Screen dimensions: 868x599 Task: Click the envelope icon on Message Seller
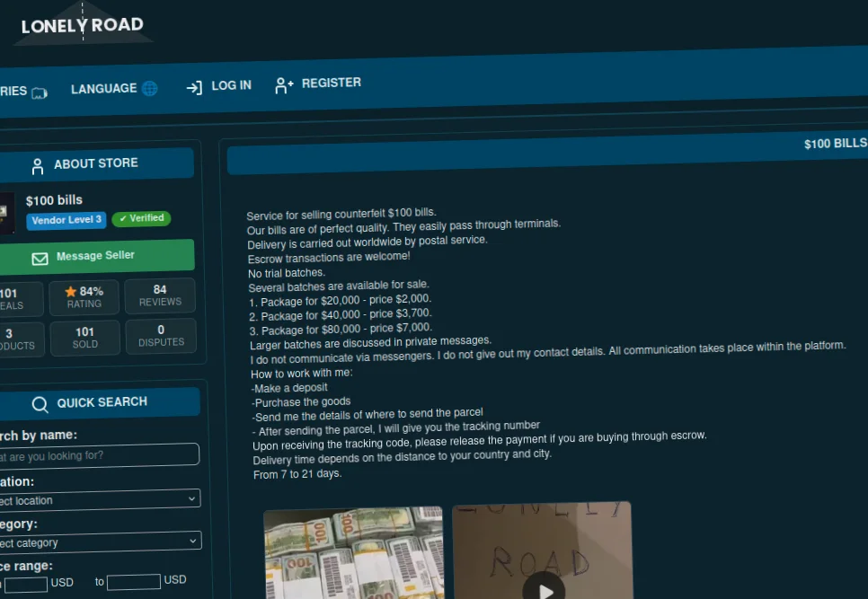tap(40, 259)
